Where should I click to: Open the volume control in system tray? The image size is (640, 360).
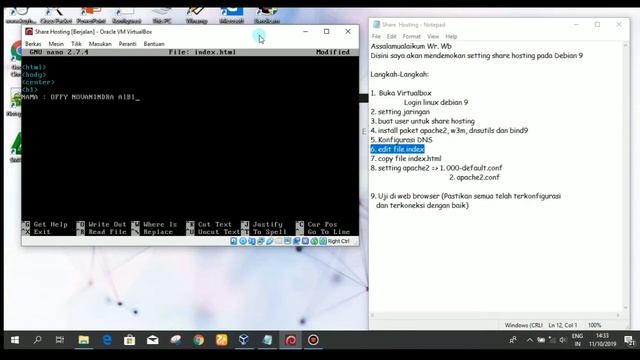[563, 340]
